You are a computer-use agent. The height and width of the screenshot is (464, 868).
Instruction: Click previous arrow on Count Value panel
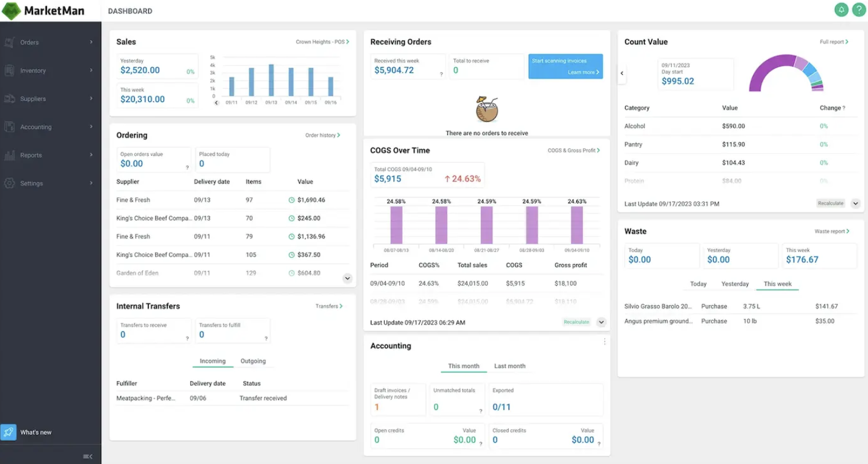[622, 74]
